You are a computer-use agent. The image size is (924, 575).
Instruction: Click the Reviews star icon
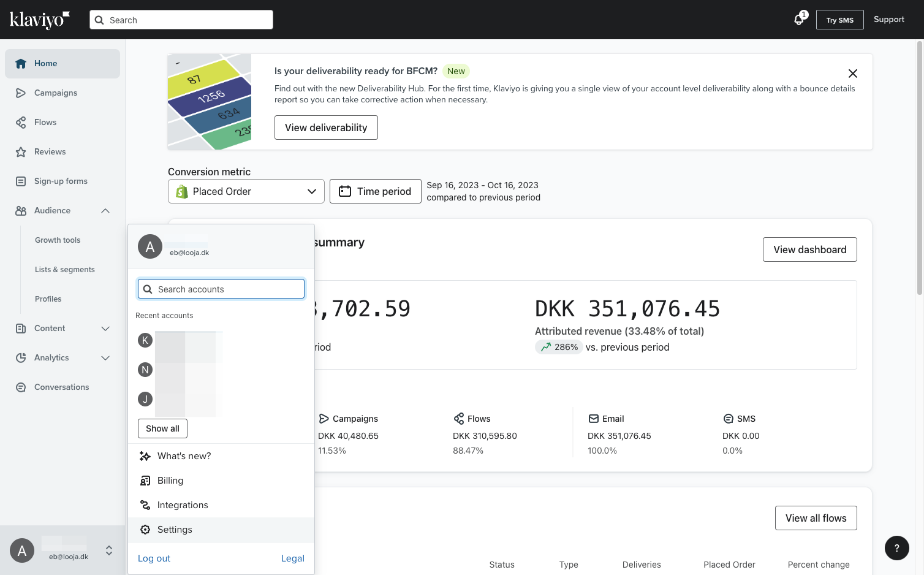pyautogui.click(x=21, y=152)
